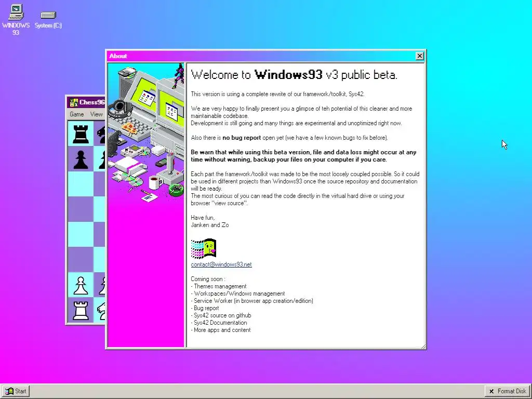Select the black pawn below the black rook

(x=81, y=159)
